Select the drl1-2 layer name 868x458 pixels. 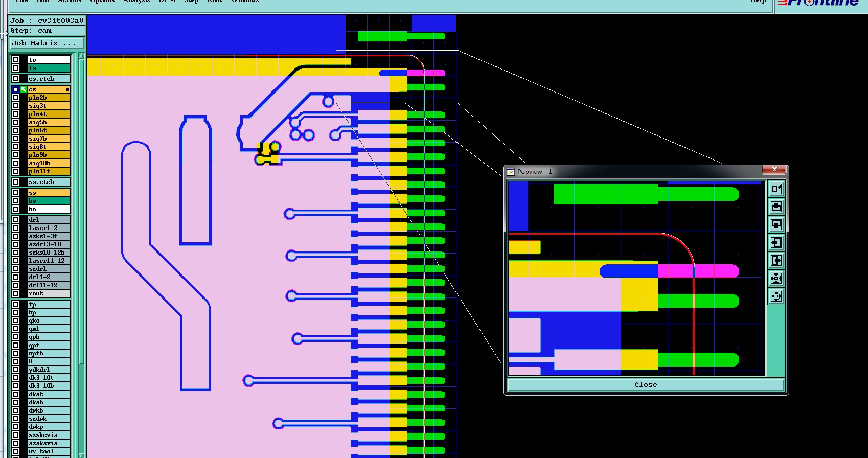coord(49,277)
